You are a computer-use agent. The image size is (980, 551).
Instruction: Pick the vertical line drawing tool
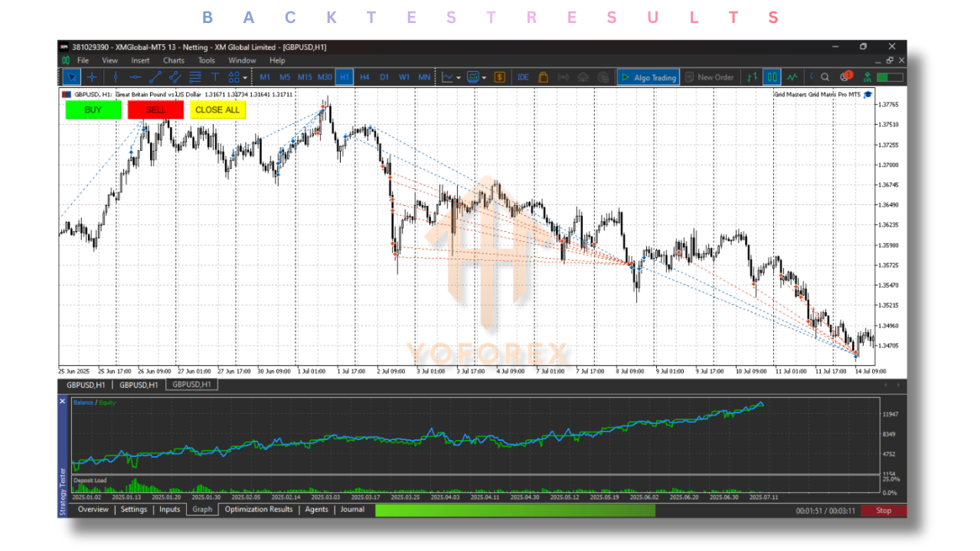pyautogui.click(x=115, y=77)
